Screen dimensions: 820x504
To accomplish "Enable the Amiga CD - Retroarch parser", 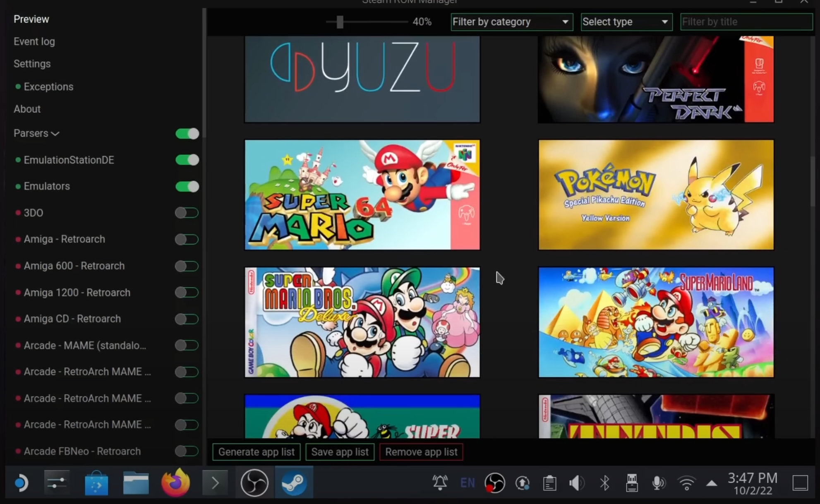I will coord(187,319).
